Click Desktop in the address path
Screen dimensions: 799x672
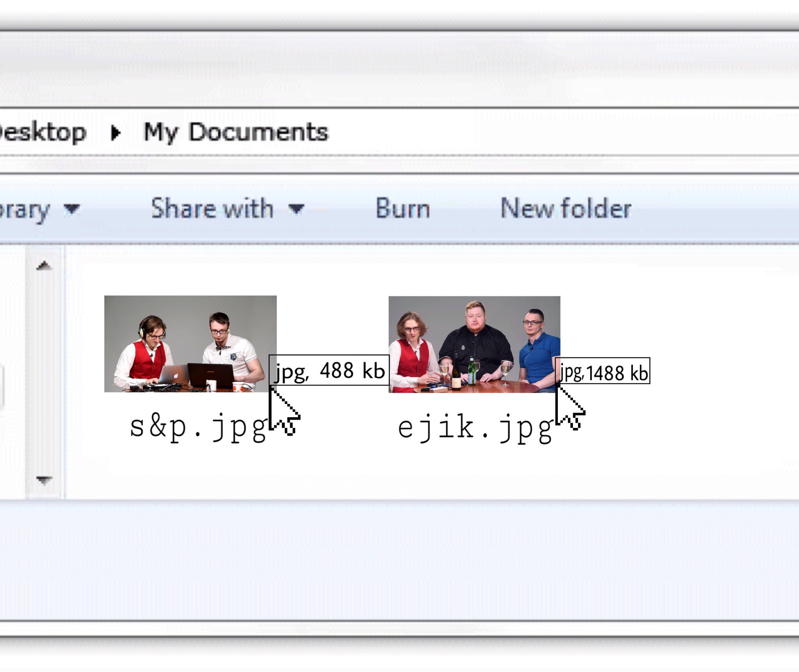[42, 133]
